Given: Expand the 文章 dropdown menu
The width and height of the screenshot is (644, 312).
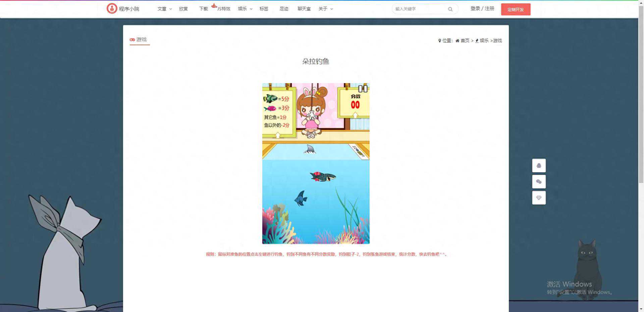Looking at the screenshot, I should 162,9.
